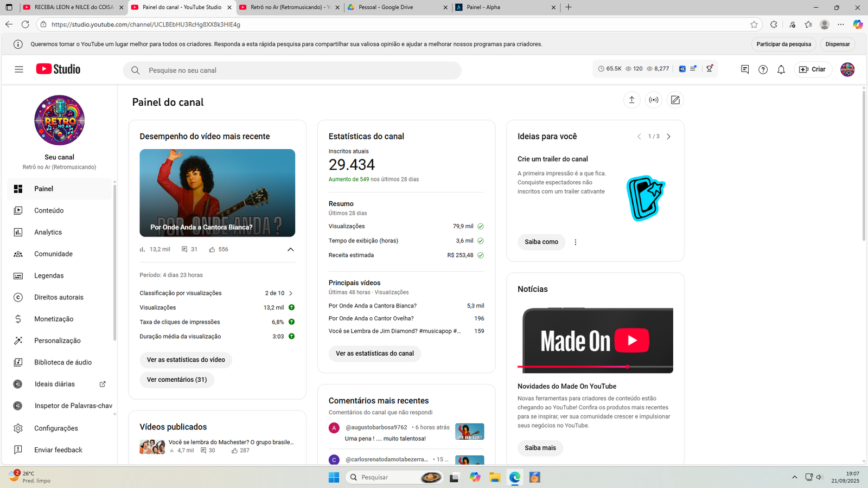Open more options on trailer idea card
The width and height of the screenshot is (868, 488).
tap(576, 242)
